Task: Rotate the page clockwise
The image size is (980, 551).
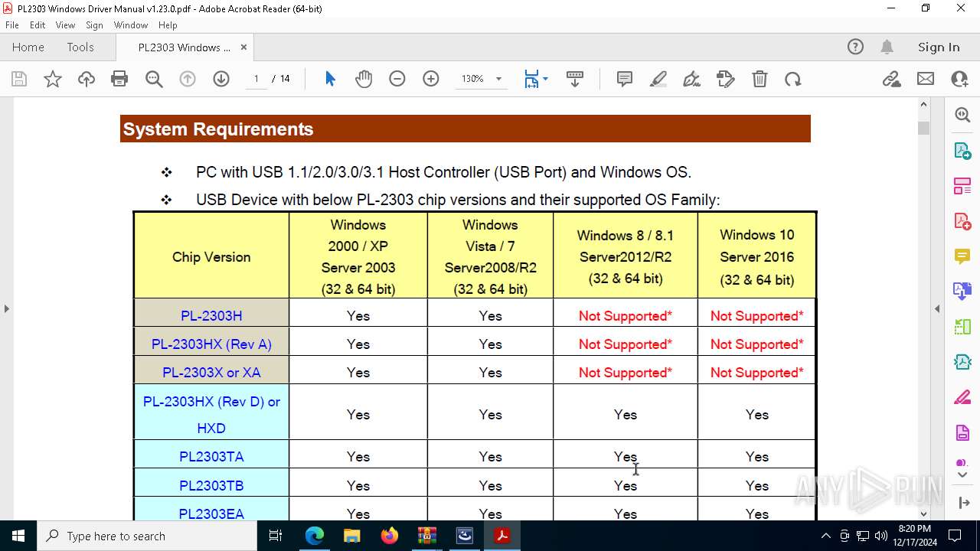Action: (x=793, y=79)
